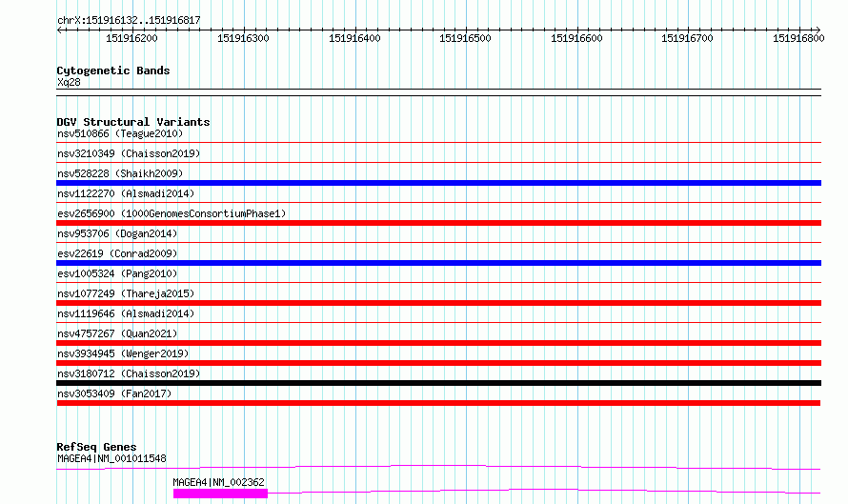848x504 pixels.
Task: Select the Cytogenetic Bands track heading
Action: 113,71
